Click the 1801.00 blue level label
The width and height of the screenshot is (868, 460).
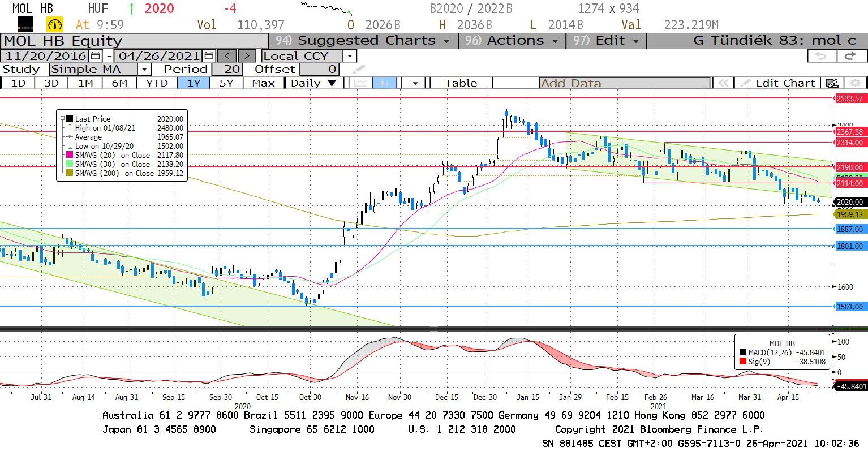click(850, 246)
